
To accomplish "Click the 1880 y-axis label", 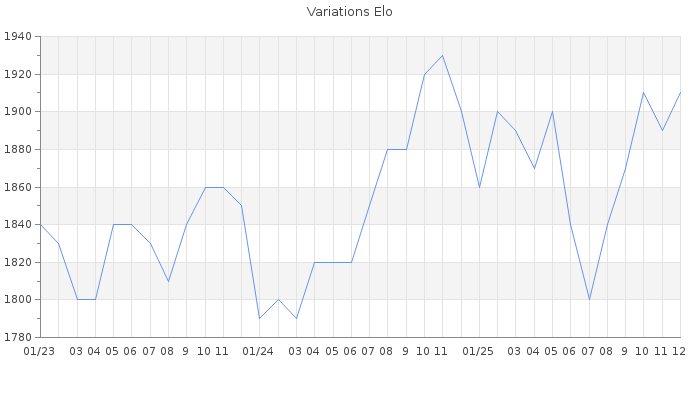I will pos(17,150).
